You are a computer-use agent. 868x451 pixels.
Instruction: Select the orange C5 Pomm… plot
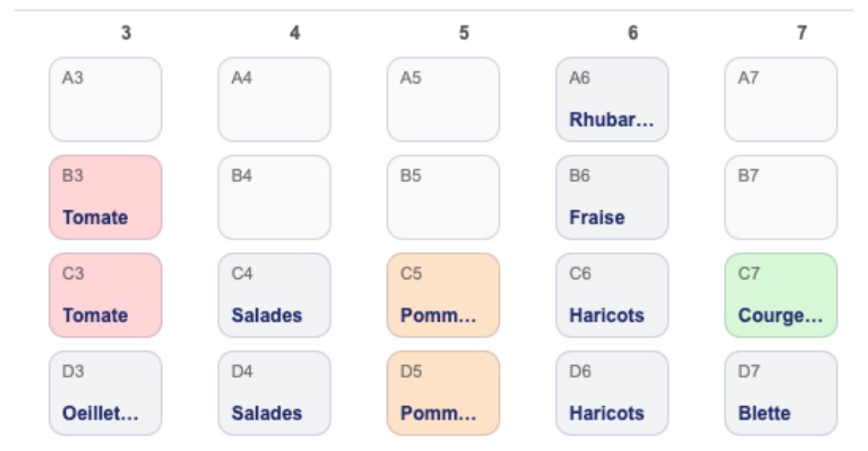(x=443, y=295)
